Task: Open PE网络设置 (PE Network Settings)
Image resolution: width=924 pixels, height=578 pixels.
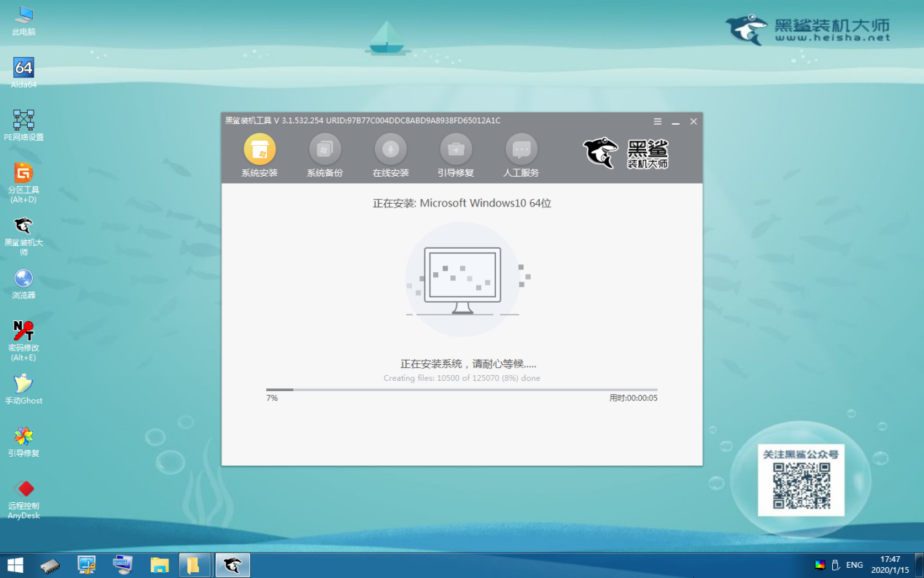Action: (x=24, y=119)
